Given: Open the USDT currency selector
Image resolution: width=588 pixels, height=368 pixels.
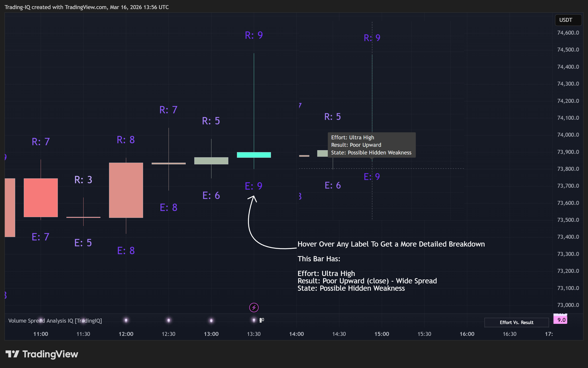Looking at the screenshot, I should [x=568, y=20].
